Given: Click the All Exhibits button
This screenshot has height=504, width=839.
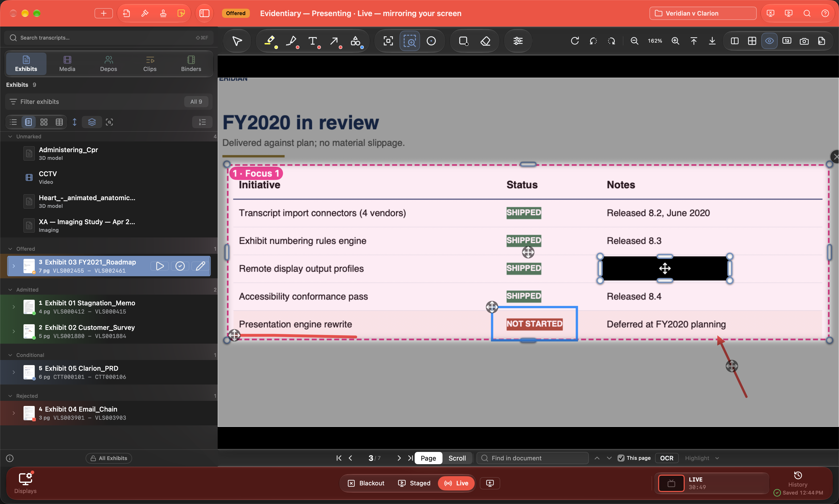Looking at the screenshot, I should click(109, 458).
